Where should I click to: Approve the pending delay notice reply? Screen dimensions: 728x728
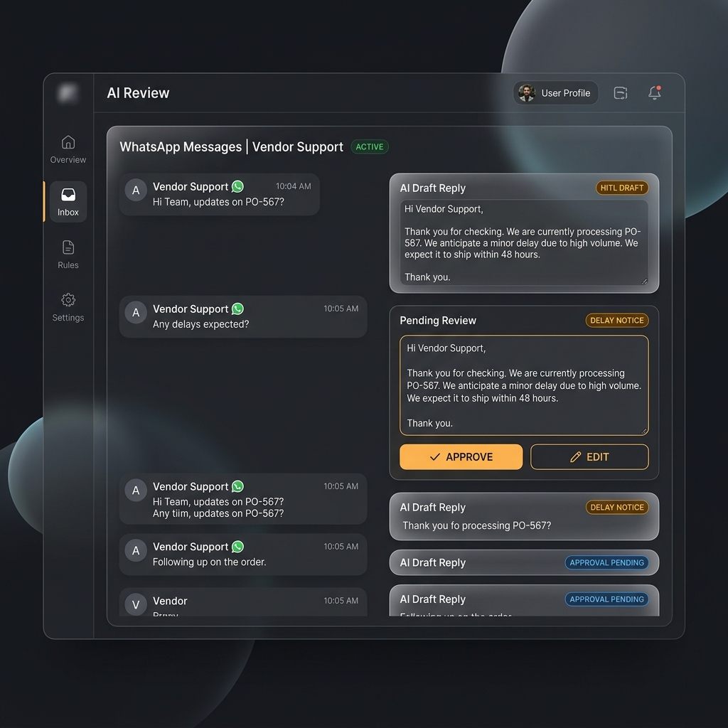461,457
